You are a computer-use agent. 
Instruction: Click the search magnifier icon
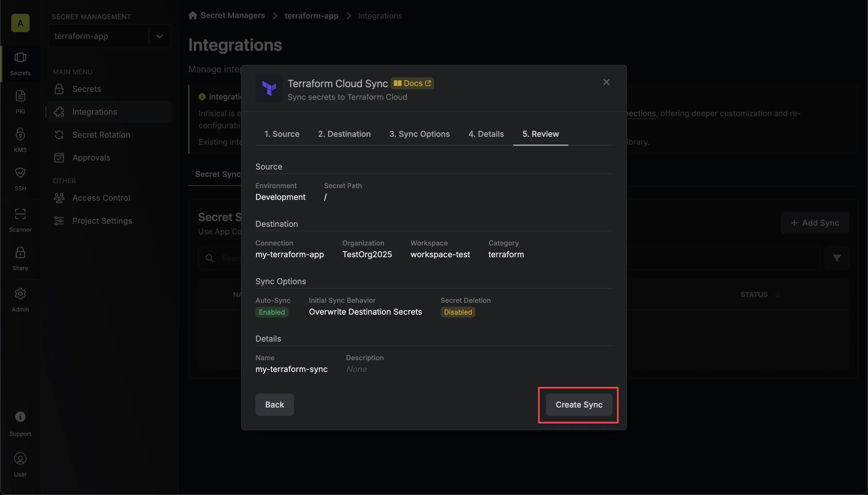point(210,258)
